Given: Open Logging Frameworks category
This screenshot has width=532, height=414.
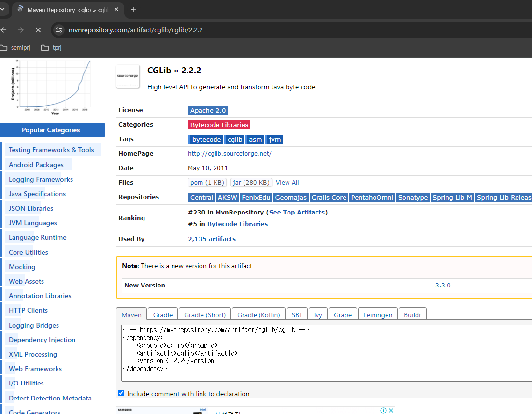Looking at the screenshot, I should (41, 179).
